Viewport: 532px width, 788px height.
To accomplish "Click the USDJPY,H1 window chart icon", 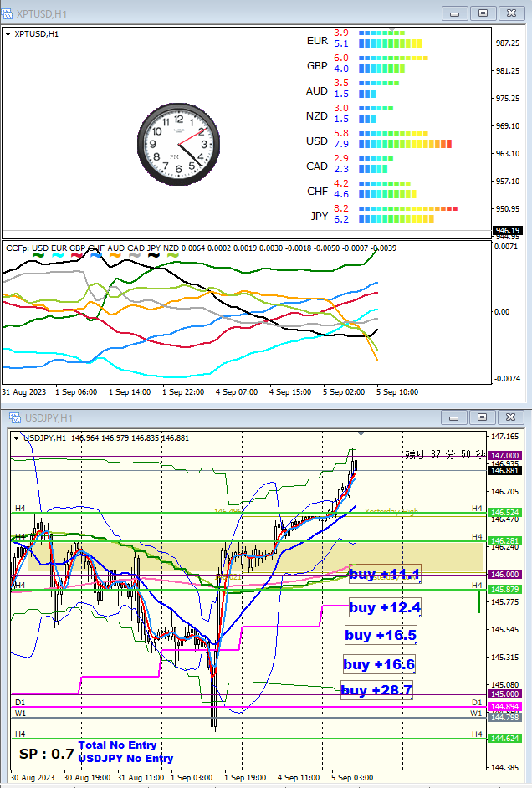I will 14,417.
